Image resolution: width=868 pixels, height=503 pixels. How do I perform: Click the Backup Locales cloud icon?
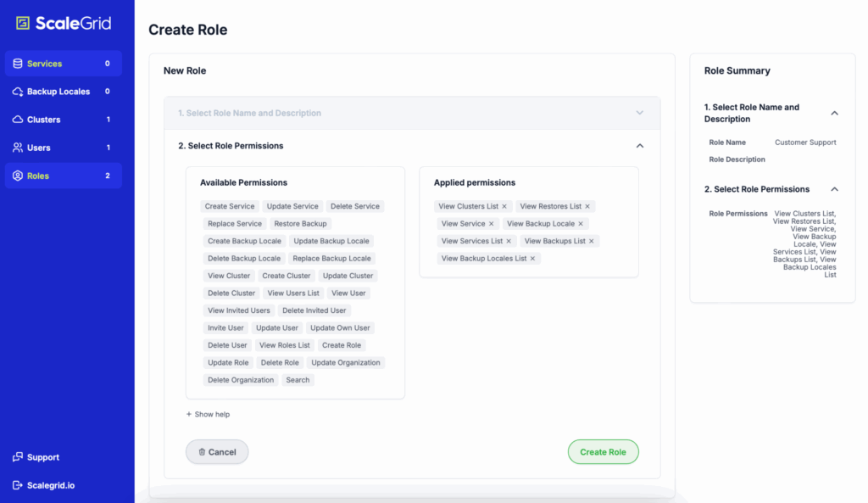[x=18, y=92]
